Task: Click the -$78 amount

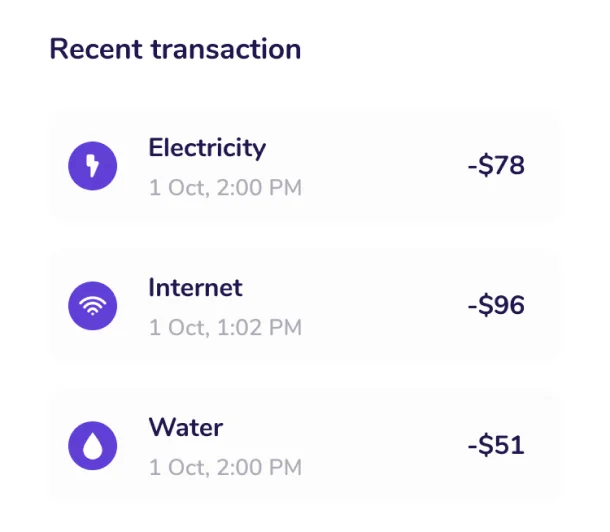Action: [x=495, y=166]
